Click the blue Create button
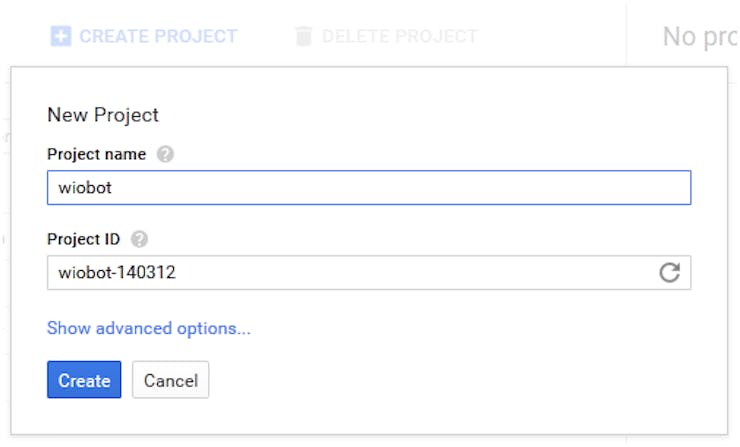 click(x=84, y=380)
